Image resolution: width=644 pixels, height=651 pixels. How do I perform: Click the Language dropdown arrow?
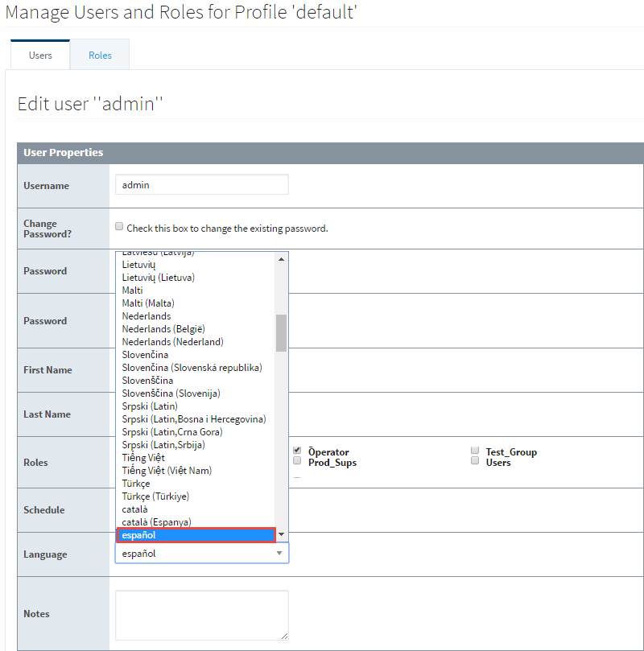[x=279, y=553]
